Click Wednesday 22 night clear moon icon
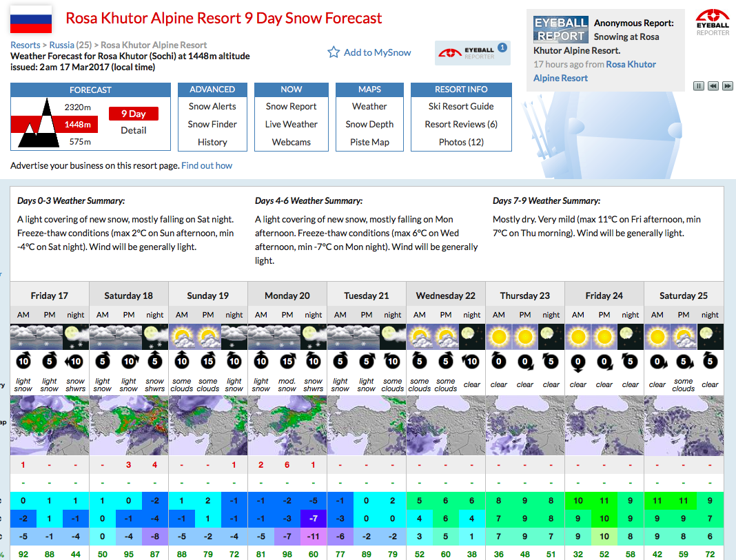The image size is (736, 560). tap(472, 337)
